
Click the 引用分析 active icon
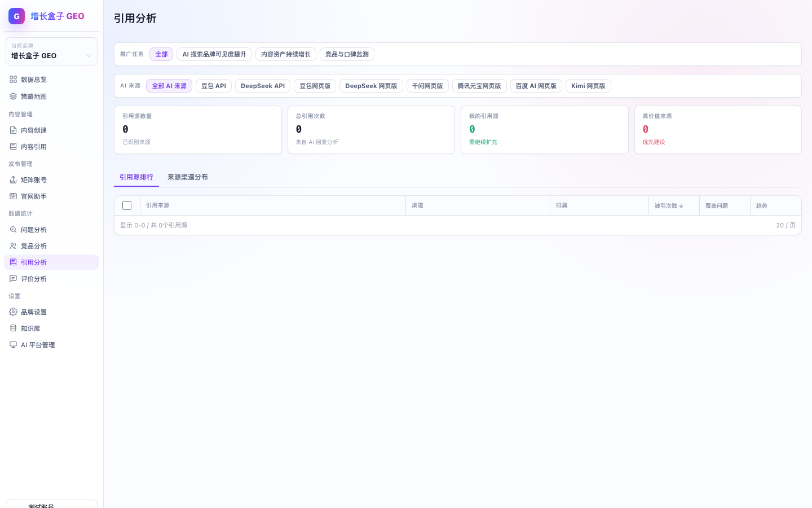click(13, 262)
